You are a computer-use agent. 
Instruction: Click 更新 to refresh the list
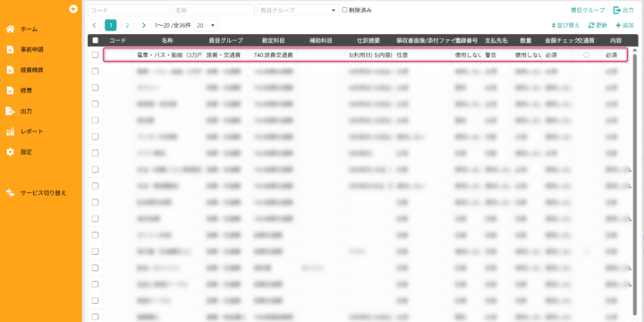pyautogui.click(x=597, y=25)
